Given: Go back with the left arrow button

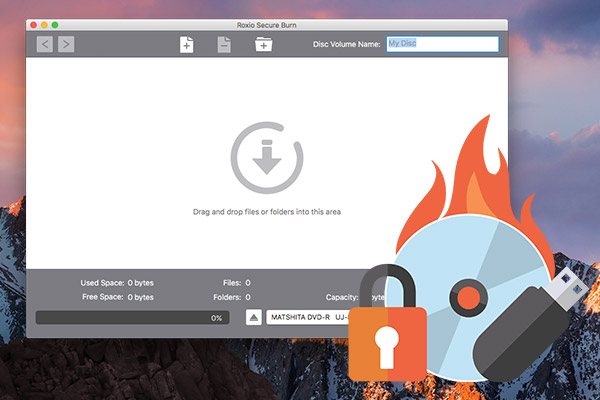Looking at the screenshot, I should [45, 44].
